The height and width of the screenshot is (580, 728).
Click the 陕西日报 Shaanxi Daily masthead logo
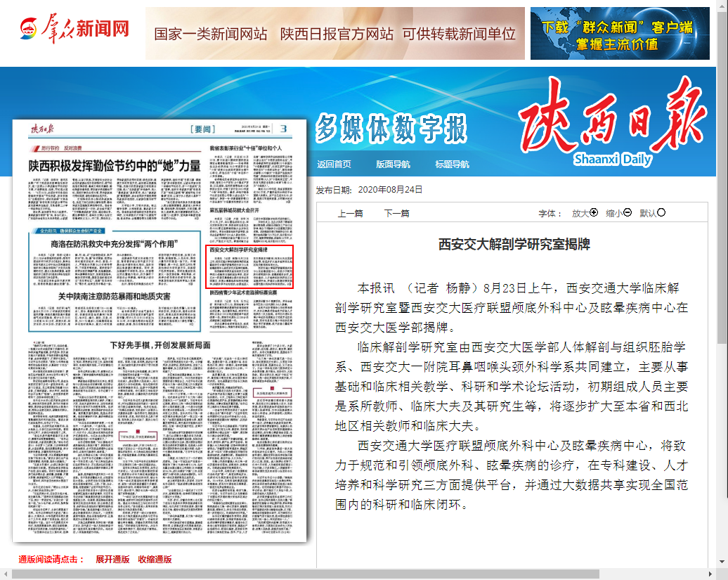tap(611, 123)
